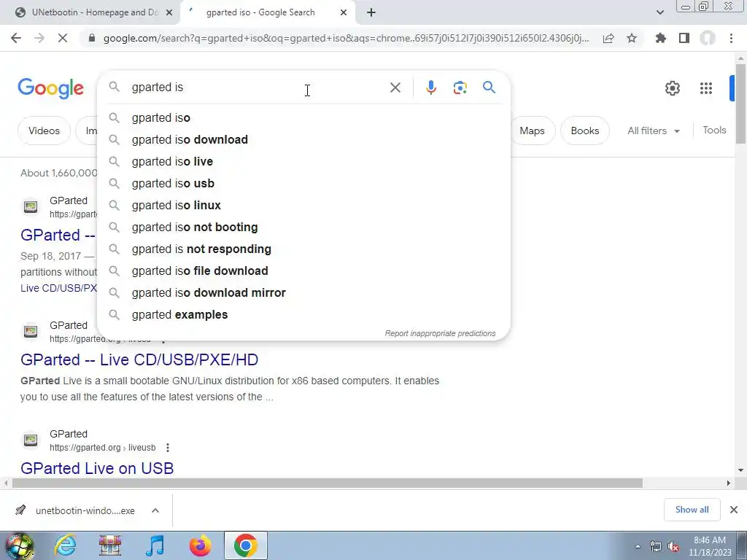Click 'Report inappropriate predictions'
Screen dimensions: 747x560
(440, 333)
